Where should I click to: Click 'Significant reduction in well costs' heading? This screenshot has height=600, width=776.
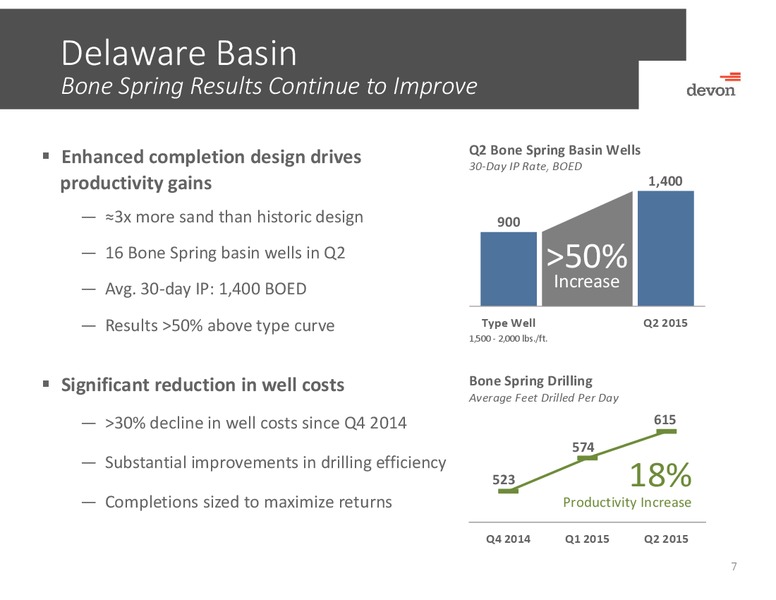pyautogui.click(x=202, y=385)
